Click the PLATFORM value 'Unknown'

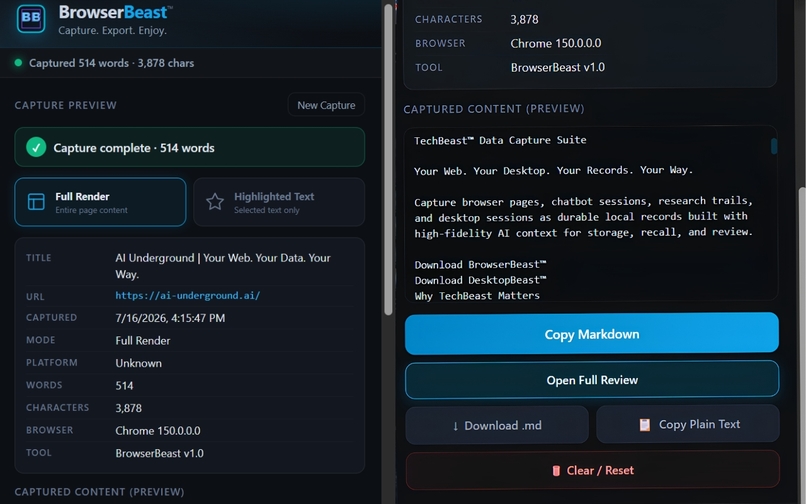pos(138,363)
